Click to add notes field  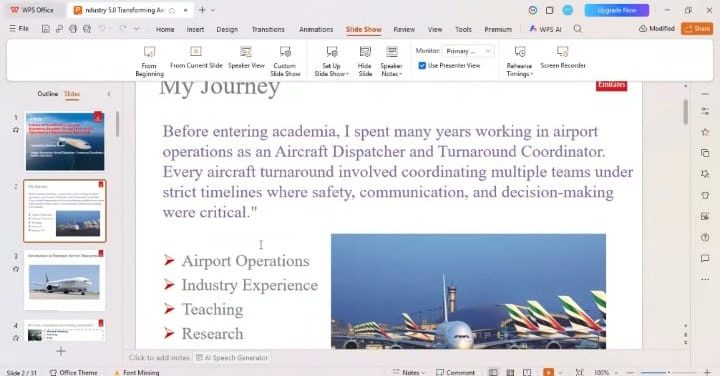tap(159, 357)
